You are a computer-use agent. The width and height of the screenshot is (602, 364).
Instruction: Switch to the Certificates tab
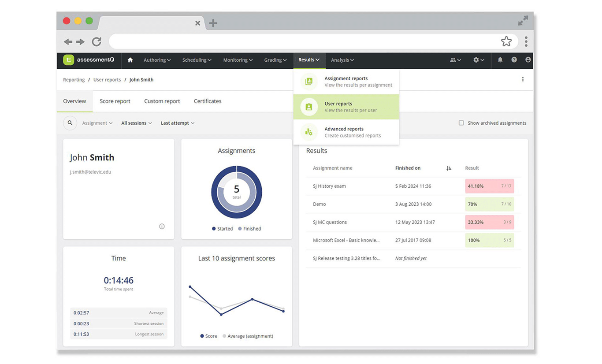(208, 101)
